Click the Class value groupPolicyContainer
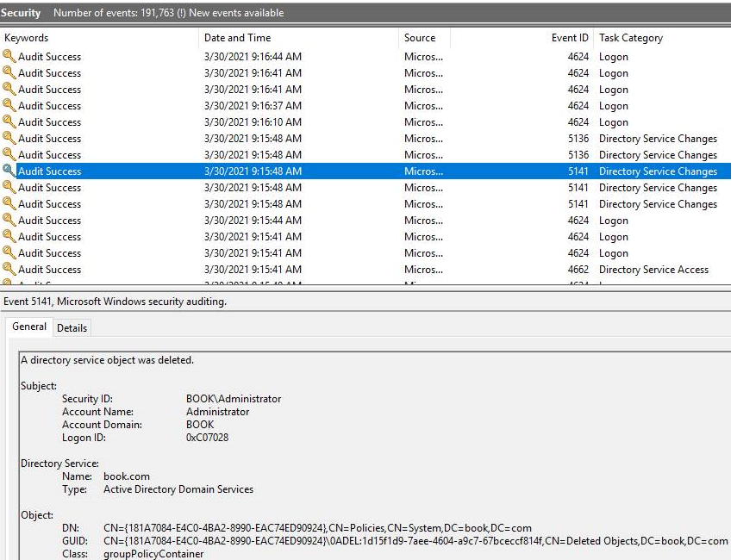Image resolution: width=737 pixels, height=560 pixels. click(x=153, y=554)
